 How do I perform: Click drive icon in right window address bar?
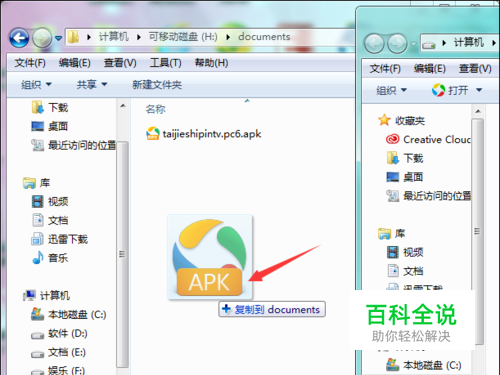tap(429, 44)
